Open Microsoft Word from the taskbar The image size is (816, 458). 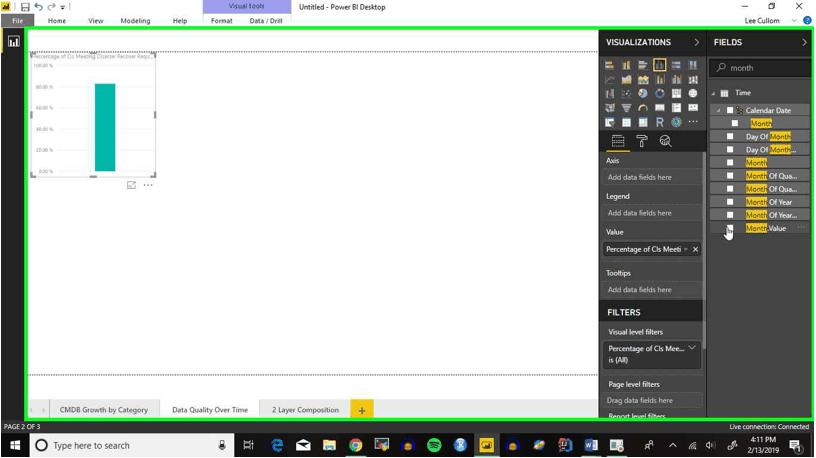coord(591,445)
